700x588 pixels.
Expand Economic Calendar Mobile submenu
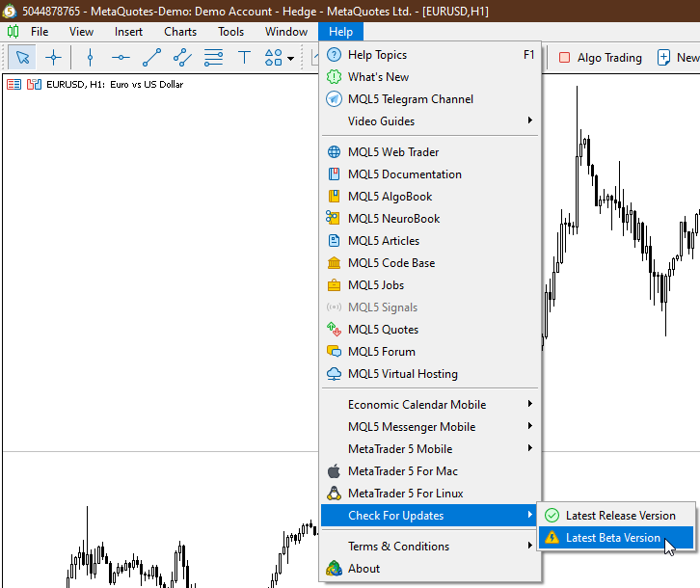430,405
